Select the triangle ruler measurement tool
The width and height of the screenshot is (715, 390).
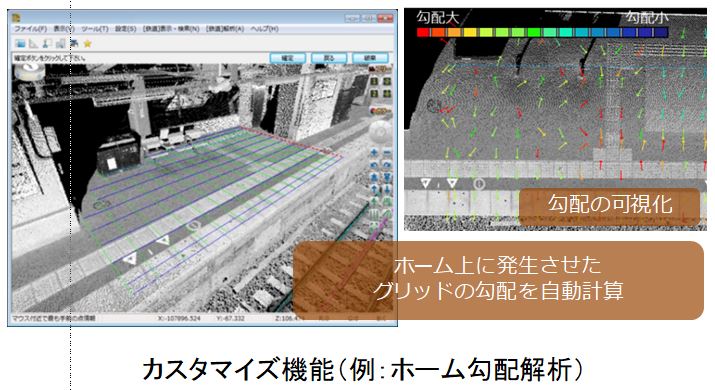[x=33, y=43]
